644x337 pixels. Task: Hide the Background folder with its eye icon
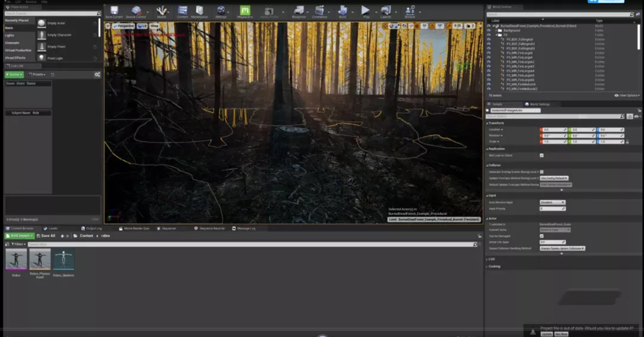(x=489, y=30)
